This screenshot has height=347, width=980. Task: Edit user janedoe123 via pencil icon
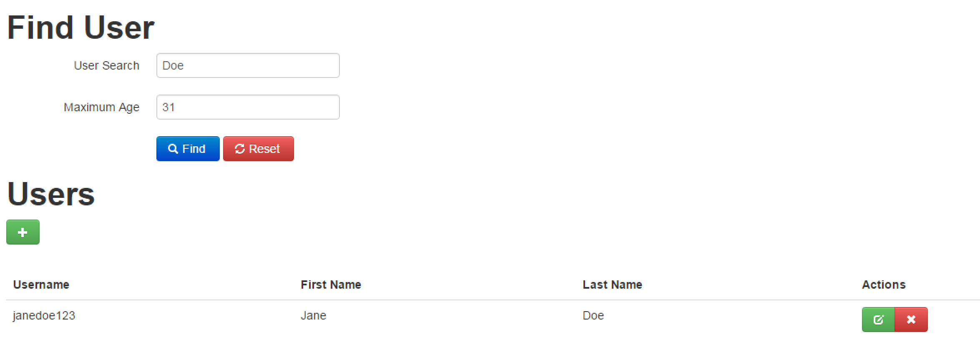point(878,320)
